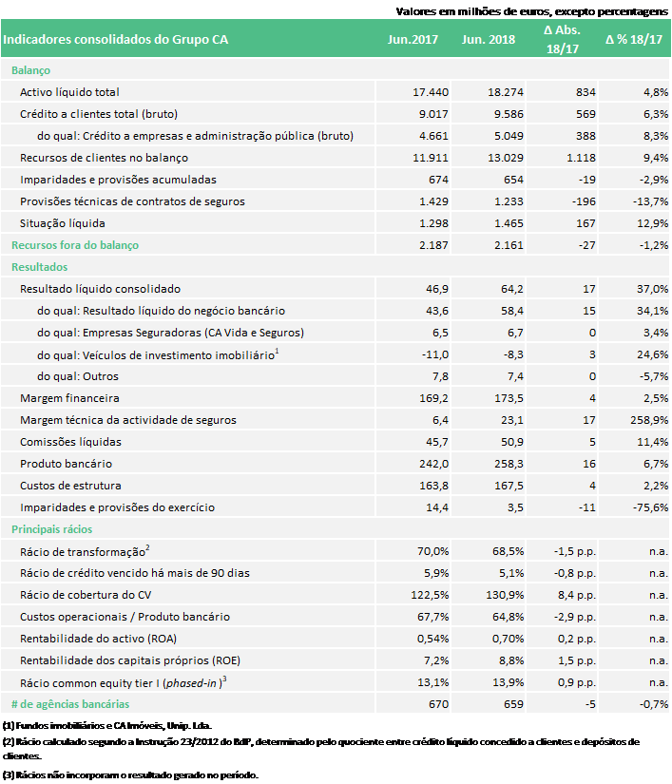Viewport: 672px width, 784px height.
Task: Select the # de agências bancárias label
Action: tap(70, 704)
